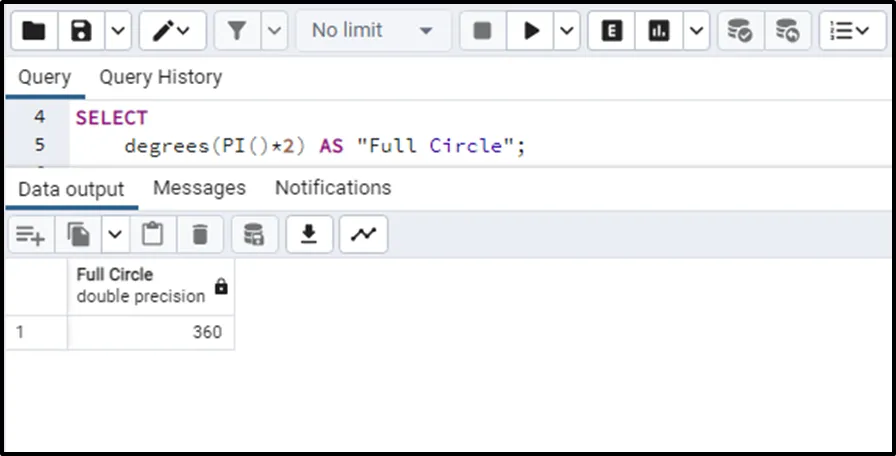Click the Explain Analyze chart icon

658,31
